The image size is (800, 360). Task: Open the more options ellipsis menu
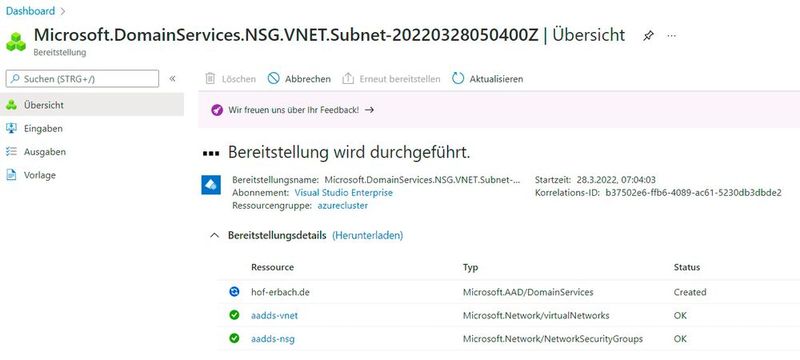(672, 36)
